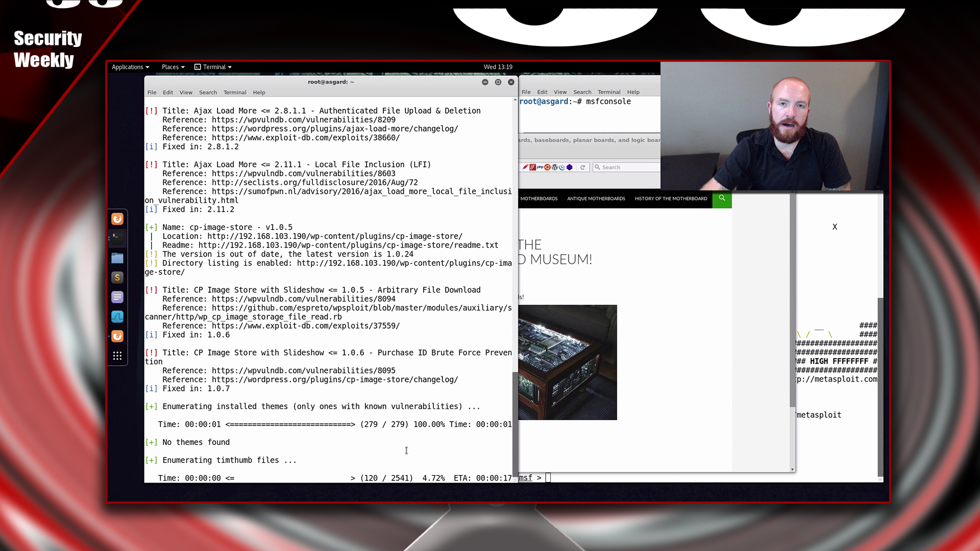
Task: Open the Applications menu in top bar
Action: click(x=130, y=67)
